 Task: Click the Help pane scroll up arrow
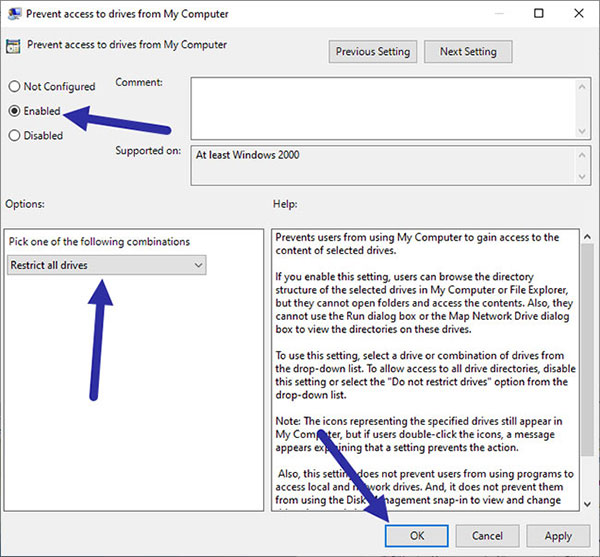587,237
